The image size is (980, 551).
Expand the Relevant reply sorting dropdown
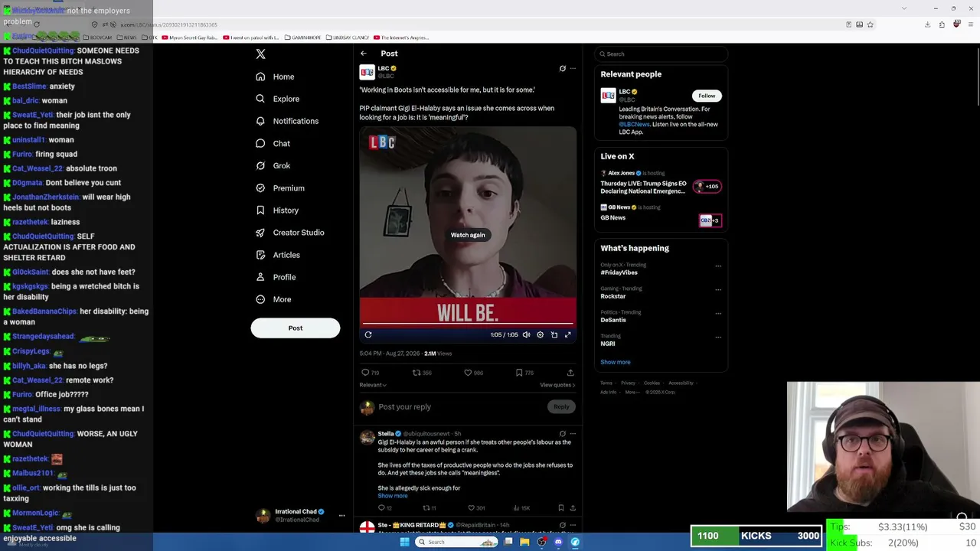pyautogui.click(x=373, y=385)
